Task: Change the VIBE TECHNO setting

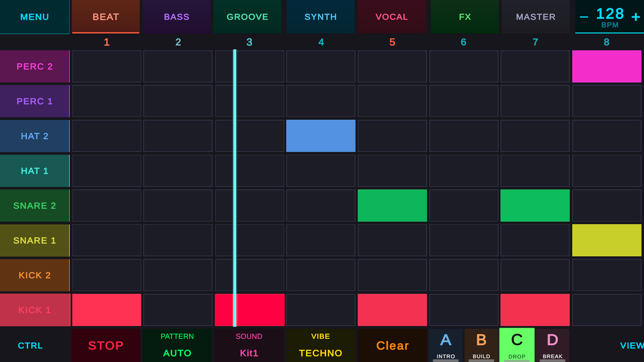Action: [320, 345]
